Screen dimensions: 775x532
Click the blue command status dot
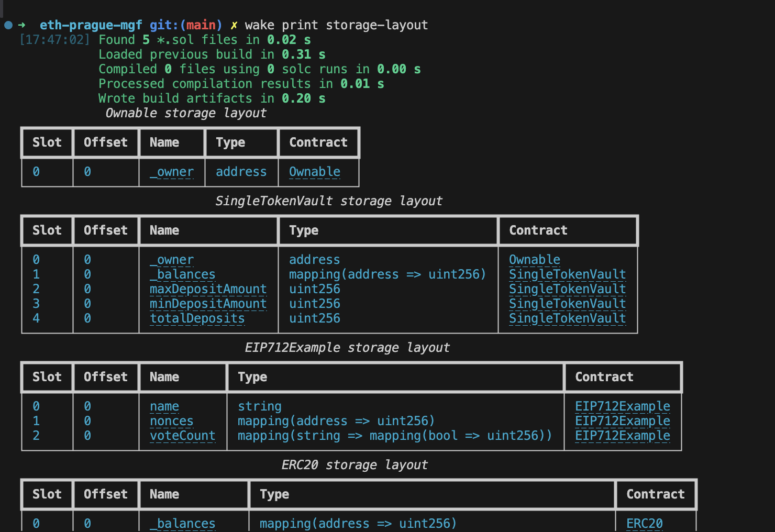click(x=8, y=25)
